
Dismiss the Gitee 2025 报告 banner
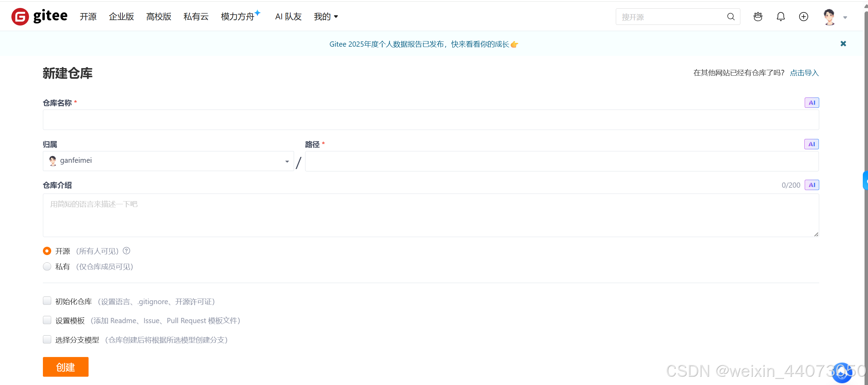pyautogui.click(x=843, y=44)
